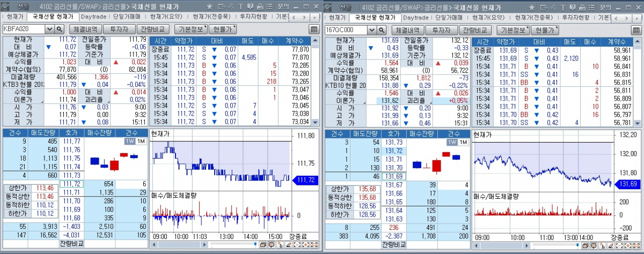The image size is (644, 254).
Task: Click the help question icon in right window
Action: [x=573, y=8]
